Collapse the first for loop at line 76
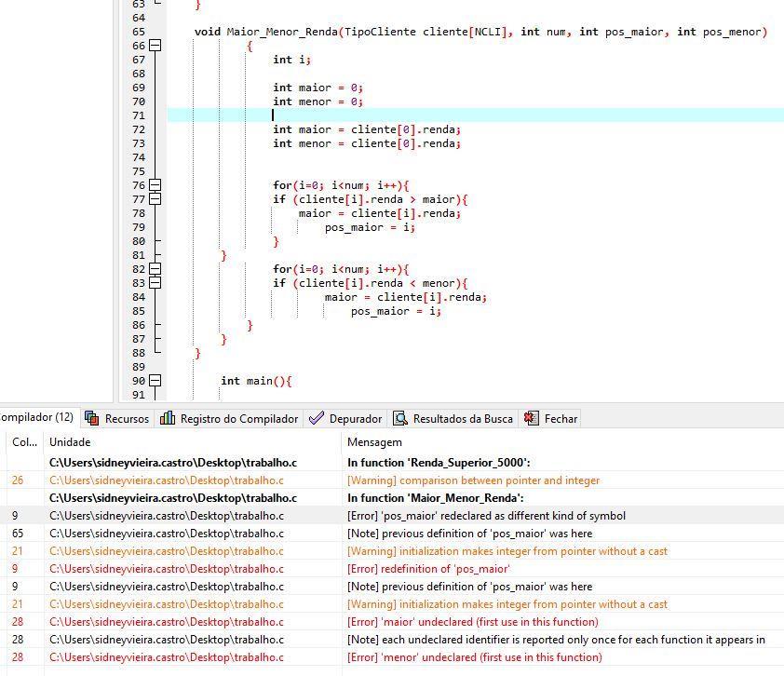The image size is (784, 676). pyautogui.click(x=155, y=185)
